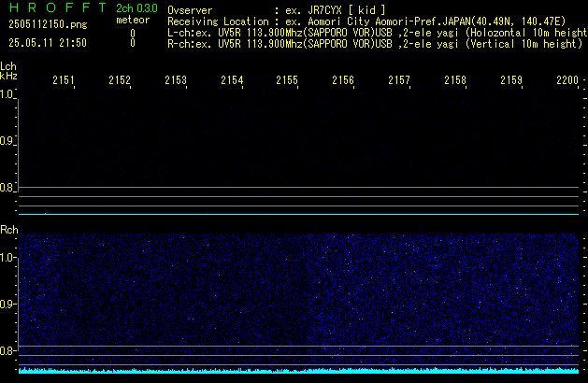Image resolution: width=588 pixels, height=383 pixels.
Task: Click the Lch 0.9 kHz axis tick
Action: [x=7, y=141]
